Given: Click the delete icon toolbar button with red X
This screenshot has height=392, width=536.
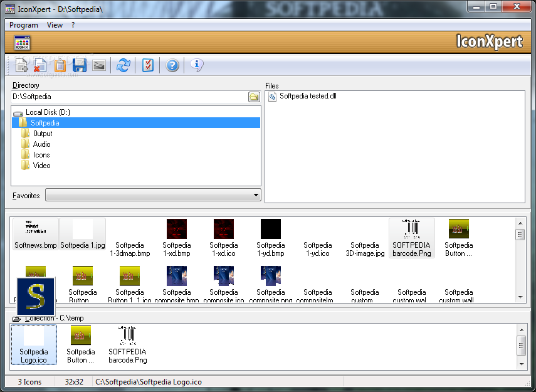Looking at the screenshot, I should [x=40, y=65].
